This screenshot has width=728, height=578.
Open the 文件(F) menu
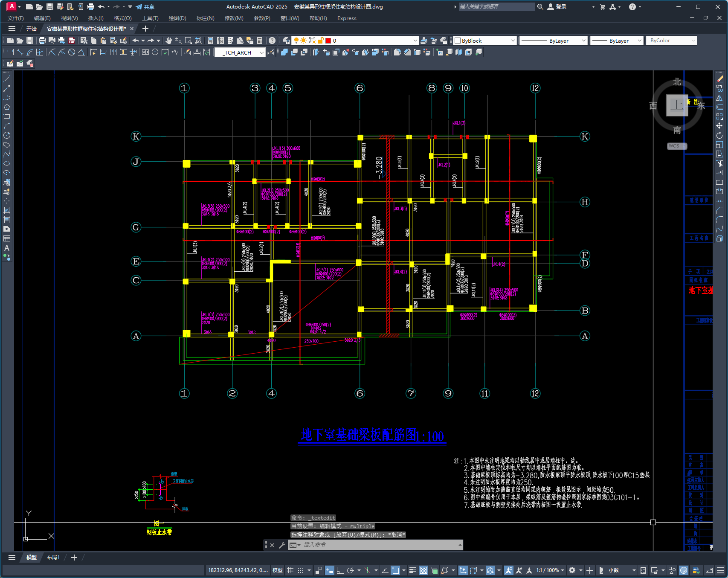click(x=16, y=18)
